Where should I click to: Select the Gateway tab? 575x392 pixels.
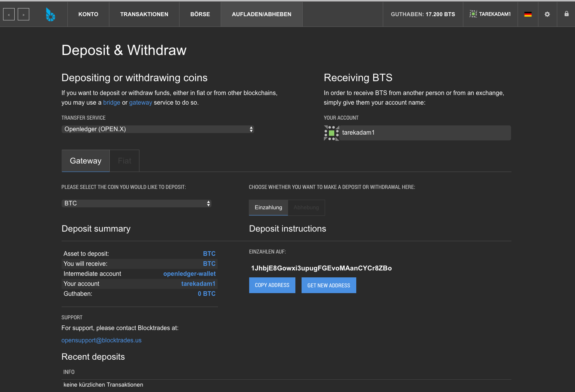point(85,161)
